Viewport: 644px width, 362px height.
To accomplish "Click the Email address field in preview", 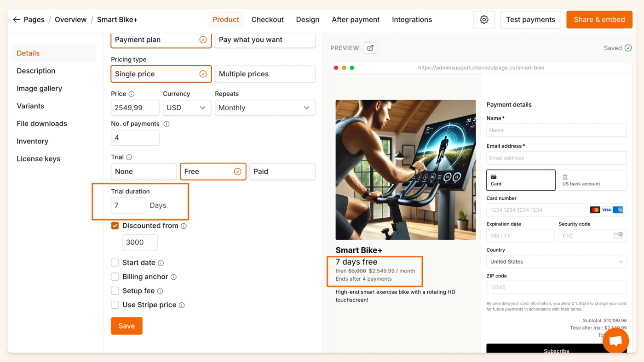I will [x=557, y=158].
